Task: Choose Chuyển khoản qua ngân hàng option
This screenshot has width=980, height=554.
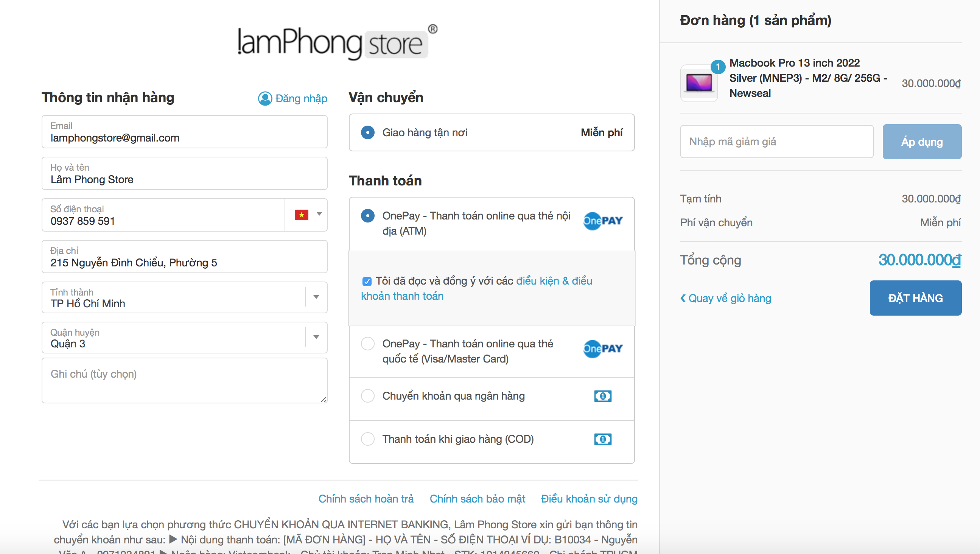Action: click(x=367, y=396)
